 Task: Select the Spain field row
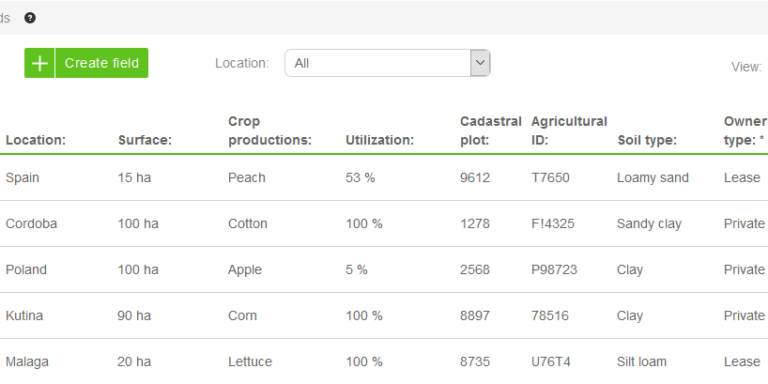click(x=384, y=178)
